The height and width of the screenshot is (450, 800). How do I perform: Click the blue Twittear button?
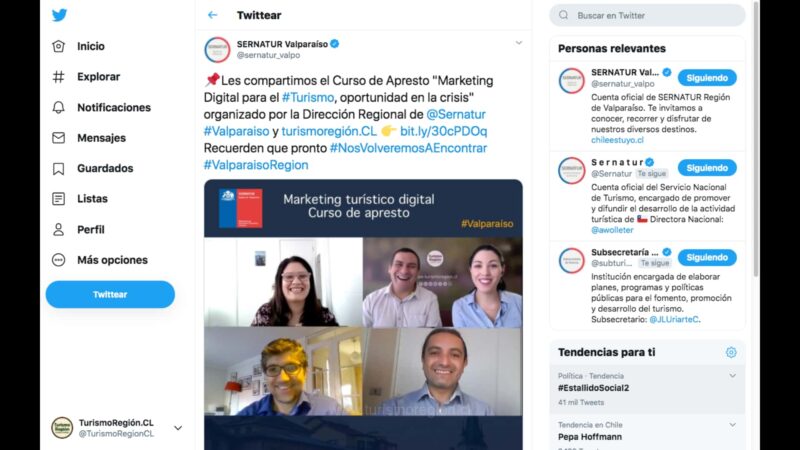(x=110, y=294)
